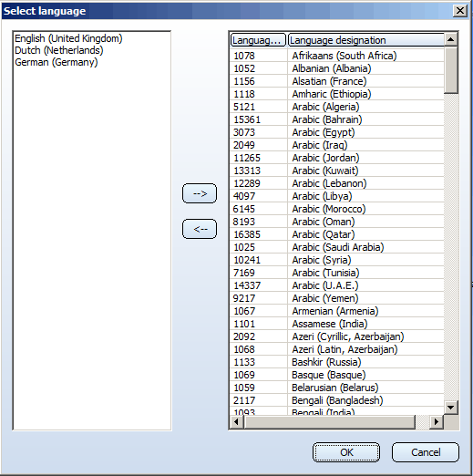
Task: Click the list's scroll up arrow
Action: (451, 39)
